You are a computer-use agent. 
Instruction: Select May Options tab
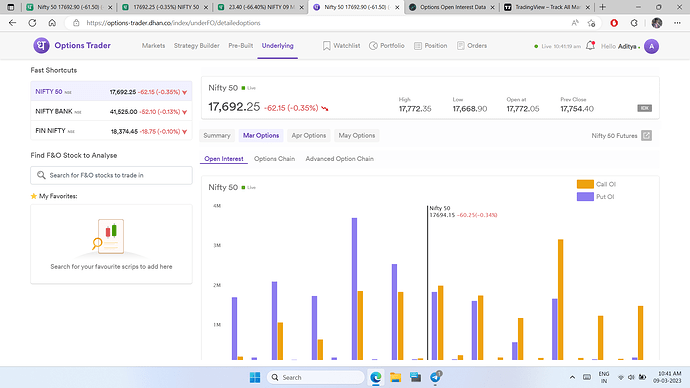(357, 135)
